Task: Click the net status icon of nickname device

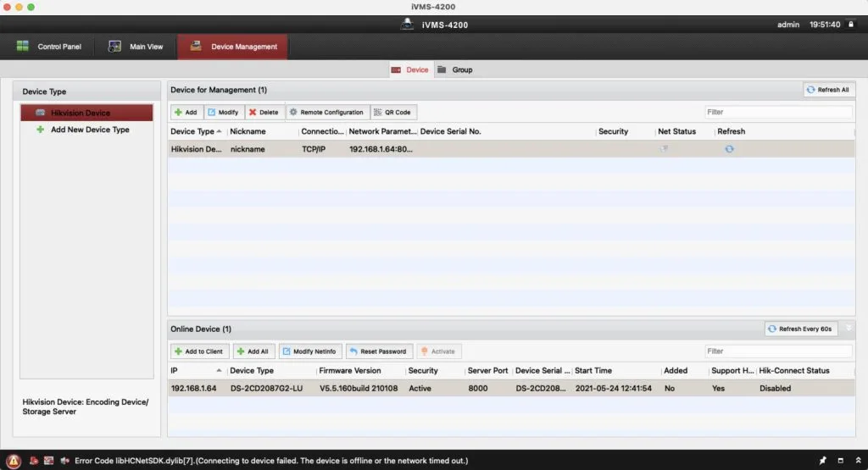Action: point(664,149)
